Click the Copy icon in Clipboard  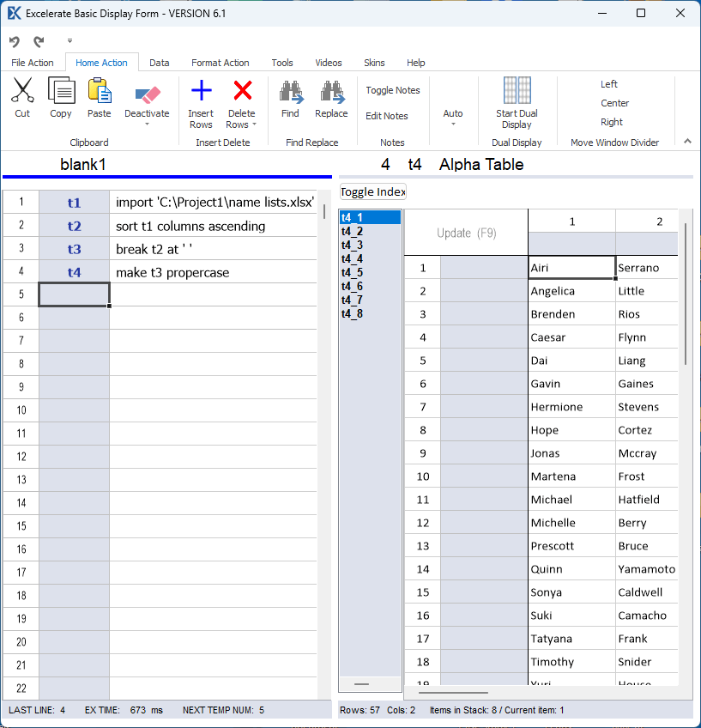pos(61,90)
